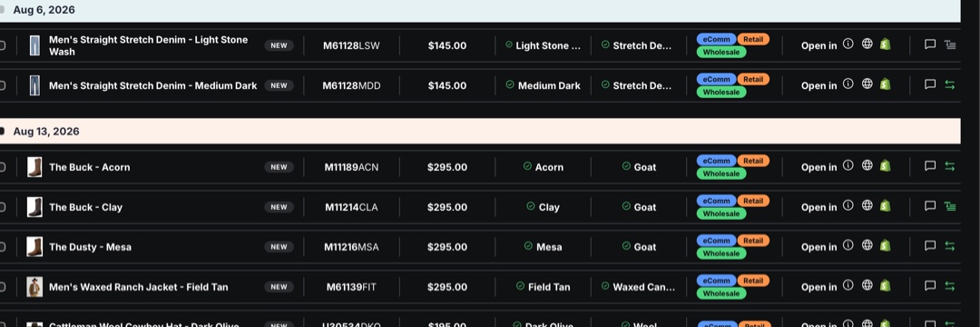Open The Dusty - Mesa in Shopify
This screenshot has width=980, height=327.
pyautogui.click(x=885, y=245)
